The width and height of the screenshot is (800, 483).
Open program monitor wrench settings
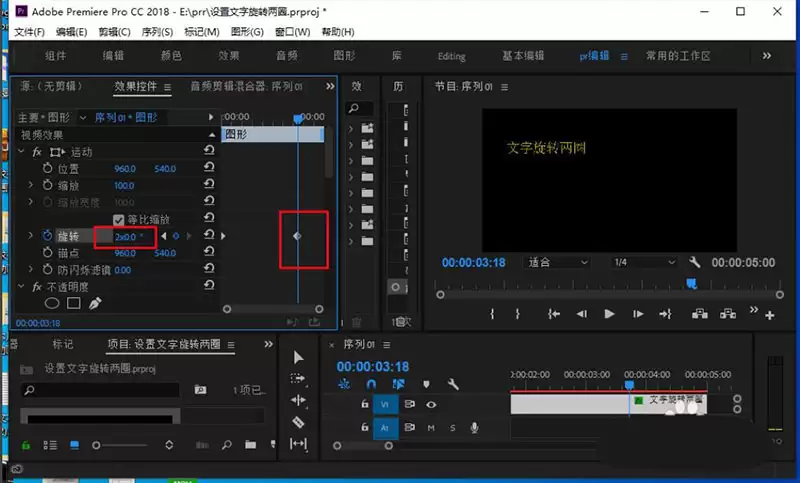tap(695, 262)
